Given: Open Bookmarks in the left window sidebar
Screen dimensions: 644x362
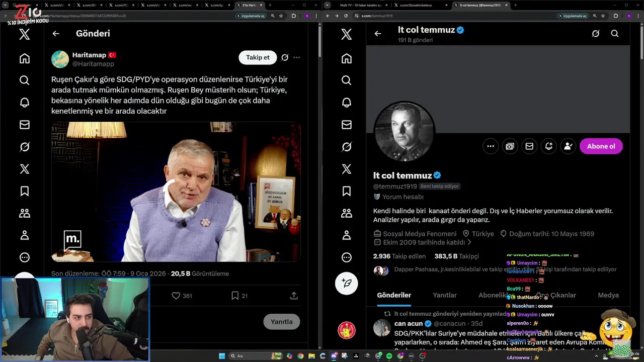Looking at the screenshot, I should (x=24, y=191).
